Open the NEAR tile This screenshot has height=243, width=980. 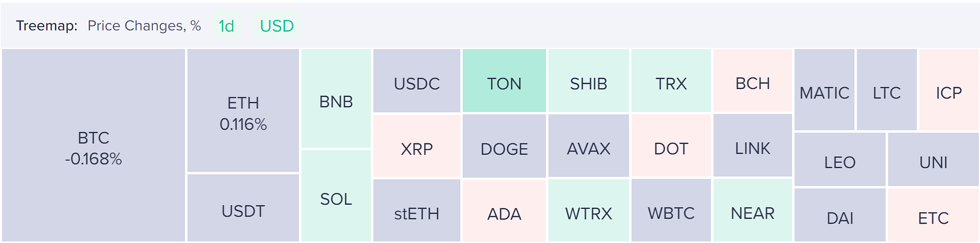(752, 210)
